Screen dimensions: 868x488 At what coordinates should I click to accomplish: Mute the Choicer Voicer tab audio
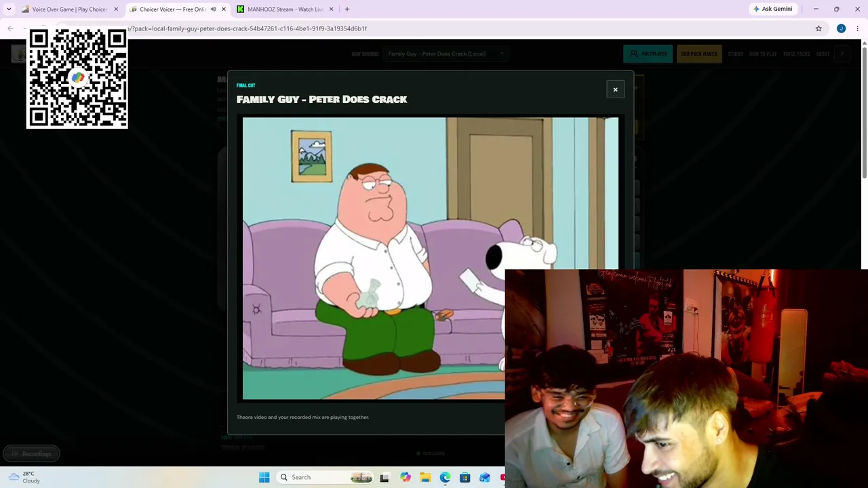213,9
